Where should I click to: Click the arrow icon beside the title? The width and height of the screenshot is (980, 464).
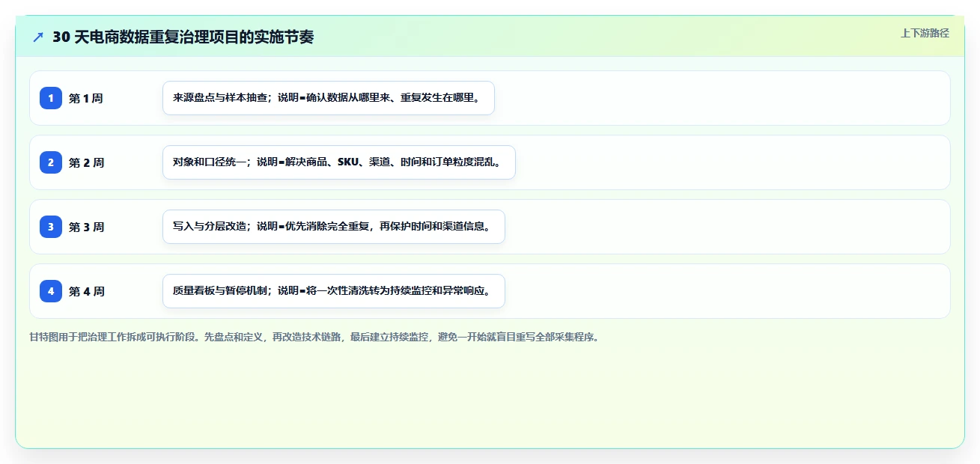pyautogui.click(x=38, y=37)
